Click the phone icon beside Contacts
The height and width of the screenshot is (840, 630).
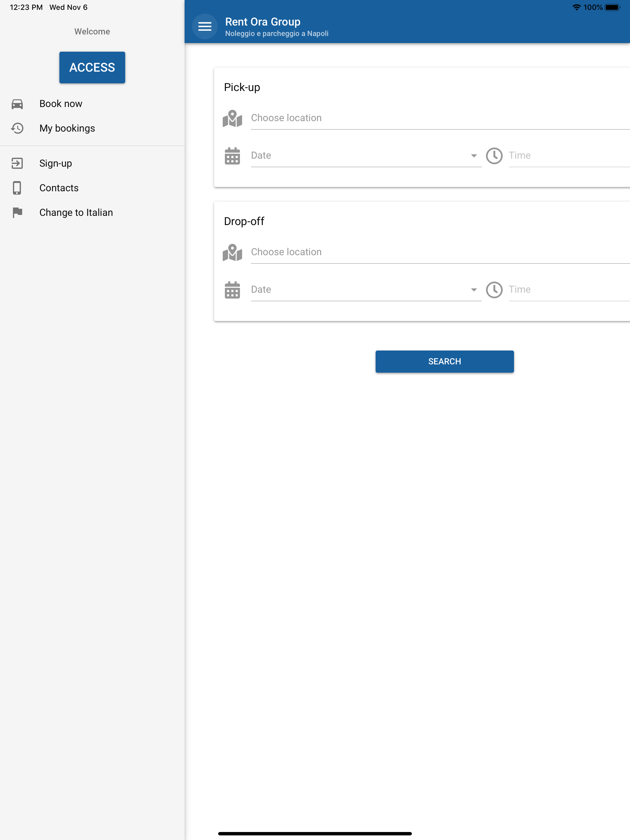[x=17, y=188]
